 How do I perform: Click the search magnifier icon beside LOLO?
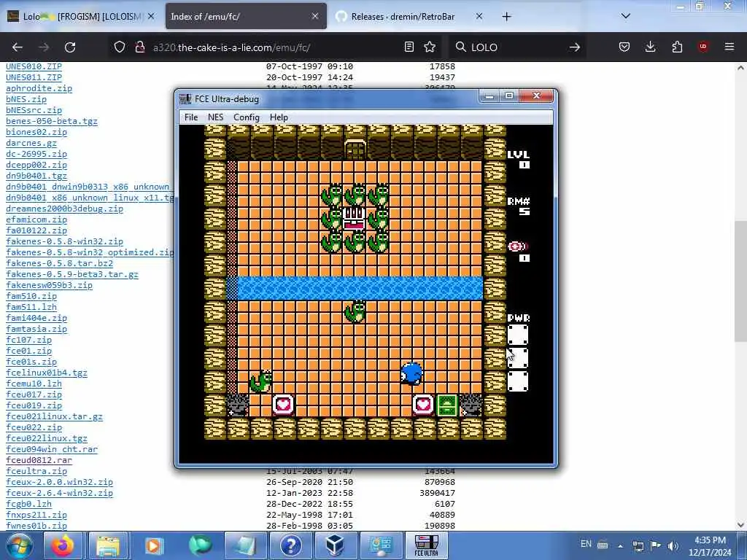(461, 47)
